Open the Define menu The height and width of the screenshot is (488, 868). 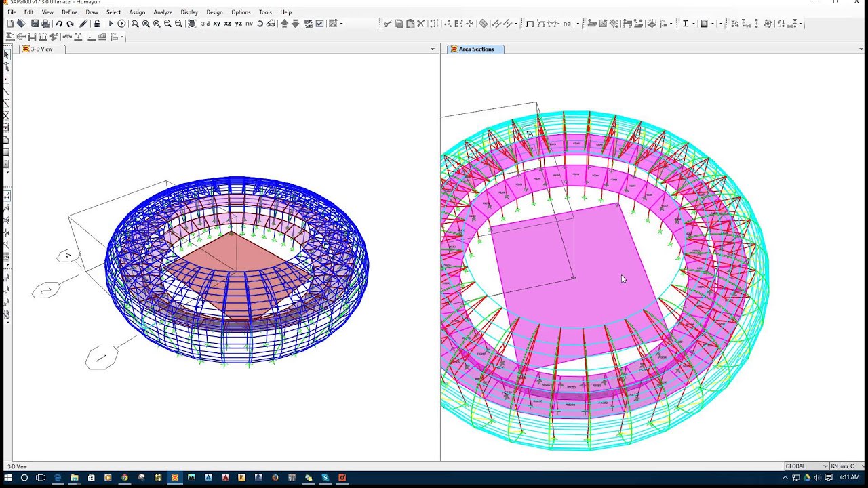click(x=69, y=12)
